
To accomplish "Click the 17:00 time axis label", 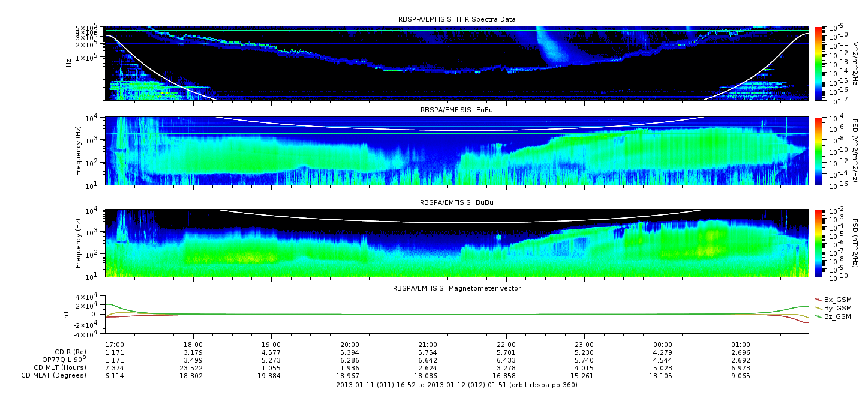I will click(115, 346).
